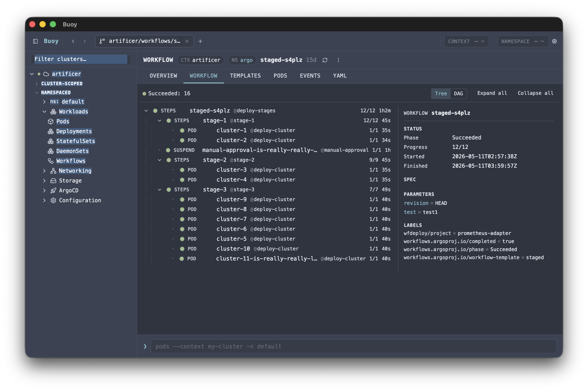Toggle the sidebar panel icon
The width and height of the screenshot is (588, 391).
[x=35, y=41]
